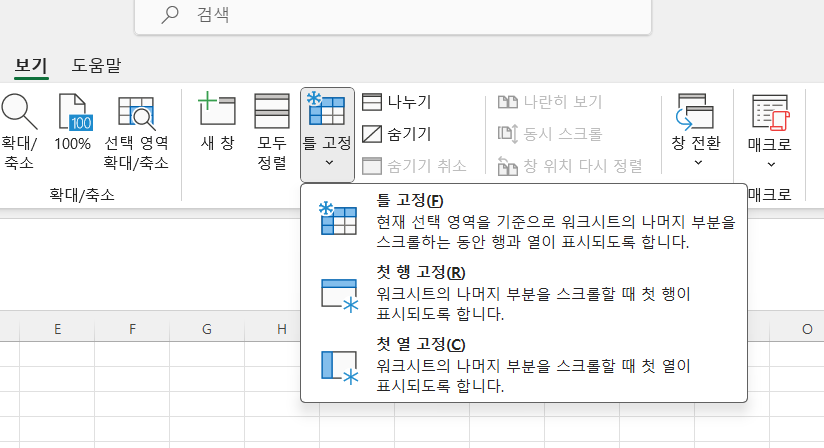Open a new window with 새 창

pyautogui.click(x=217, y=122)
